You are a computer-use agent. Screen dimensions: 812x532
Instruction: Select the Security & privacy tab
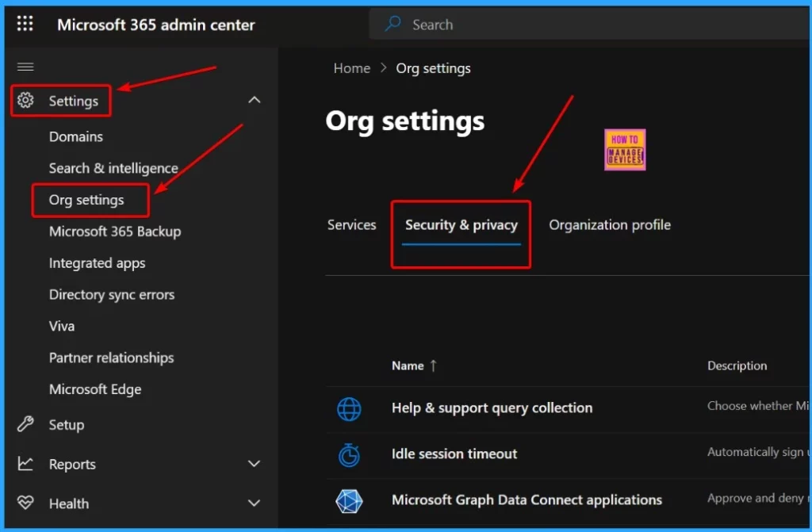[461, 225]
